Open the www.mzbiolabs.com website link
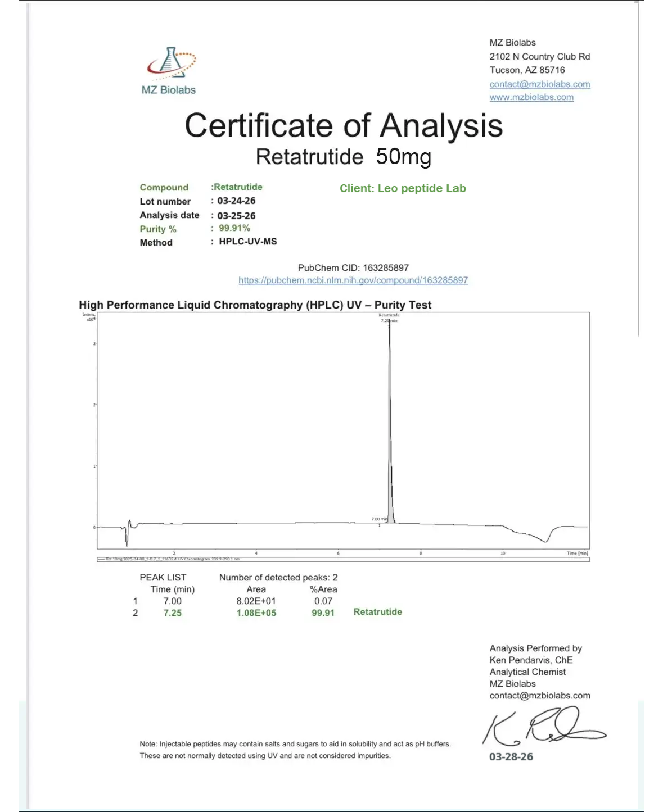This screenshot has height=812, width=663. pos(531,97)
